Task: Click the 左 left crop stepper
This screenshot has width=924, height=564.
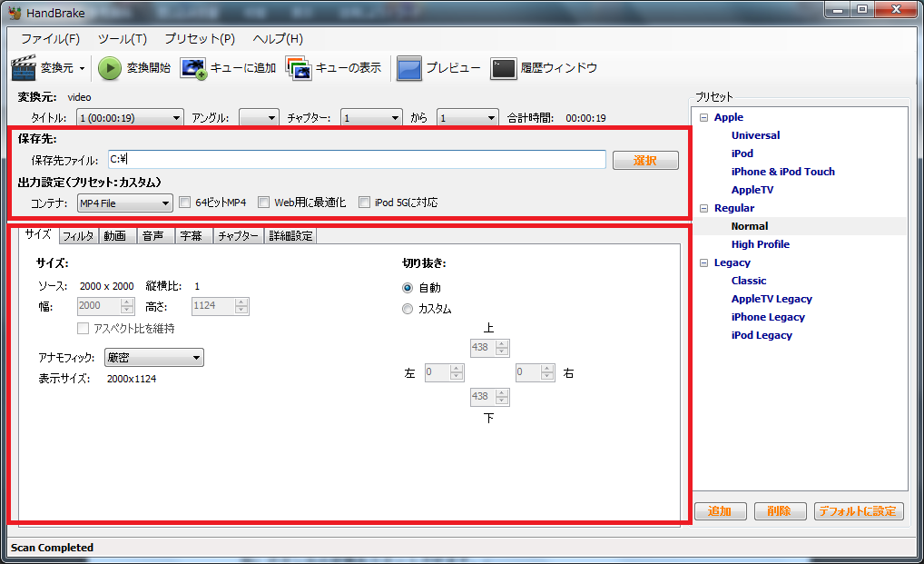Action: (445, 372)
